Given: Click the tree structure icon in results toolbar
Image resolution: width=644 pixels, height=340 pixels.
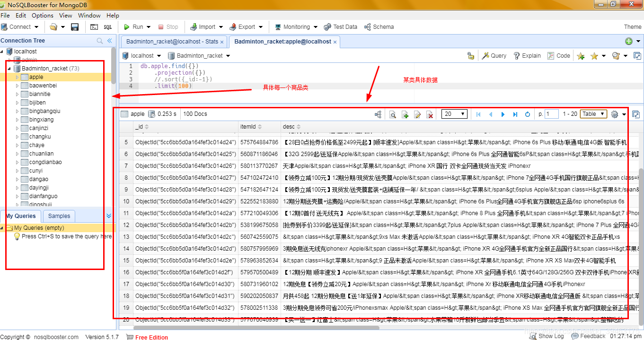Looking at the screenshot, I should click(x=378, y=114).
